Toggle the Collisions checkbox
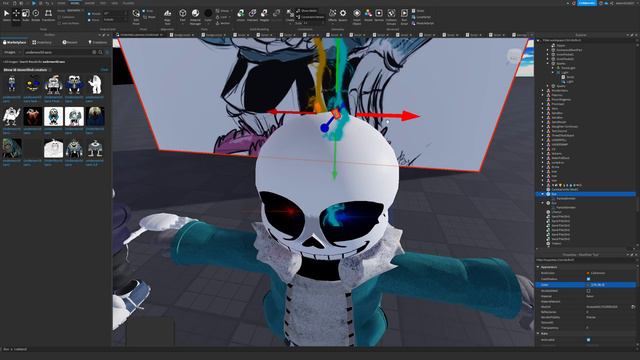This screenshot has width=640, height=360. click(60, 17)
